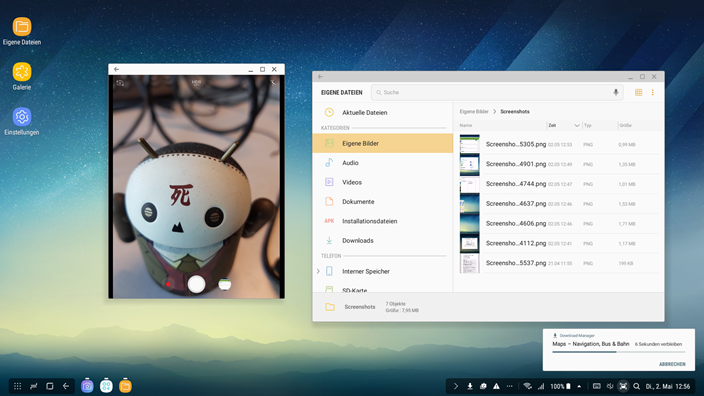The width and height of the screenshot is (704, 396).
Task: Open white app icon on taskbar
Action: 106,386
